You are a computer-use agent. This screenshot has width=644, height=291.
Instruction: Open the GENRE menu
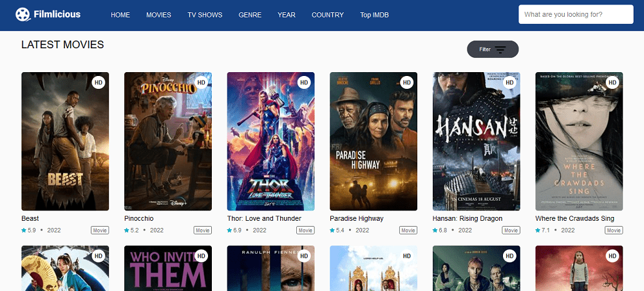[x=250, y=15]
